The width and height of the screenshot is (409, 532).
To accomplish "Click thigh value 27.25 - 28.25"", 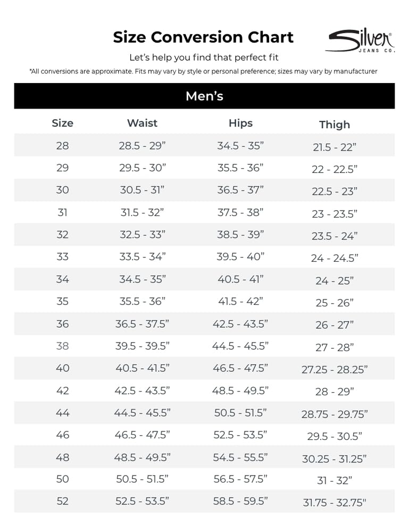I will coord(335,370).
